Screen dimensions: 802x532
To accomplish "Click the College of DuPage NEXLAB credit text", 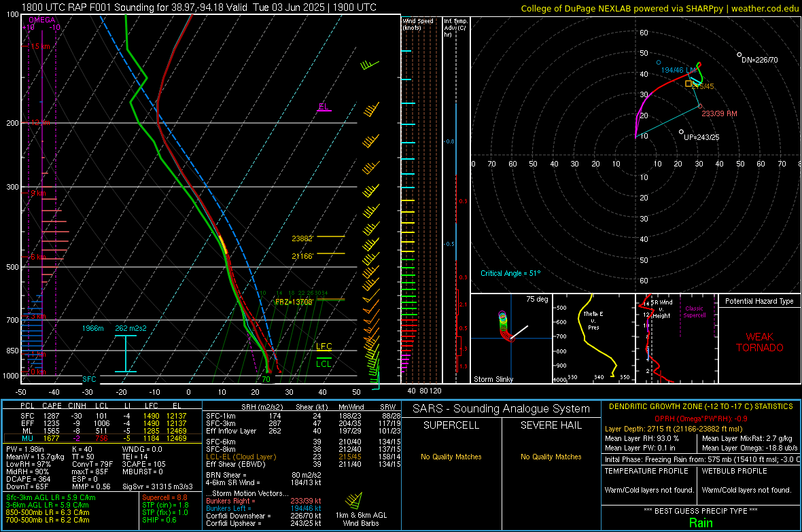I will click(x=659, y=8).
